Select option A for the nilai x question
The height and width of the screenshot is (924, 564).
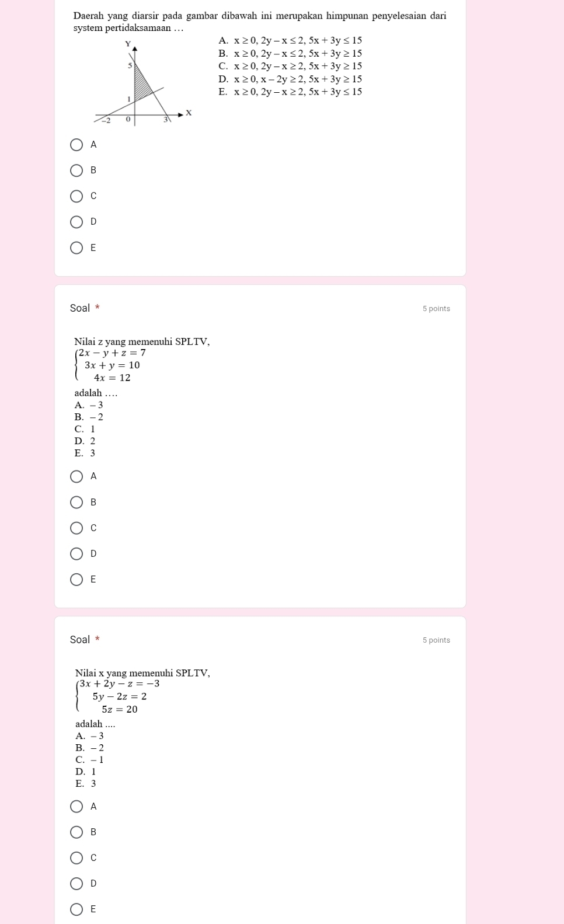tap(76, 807)
